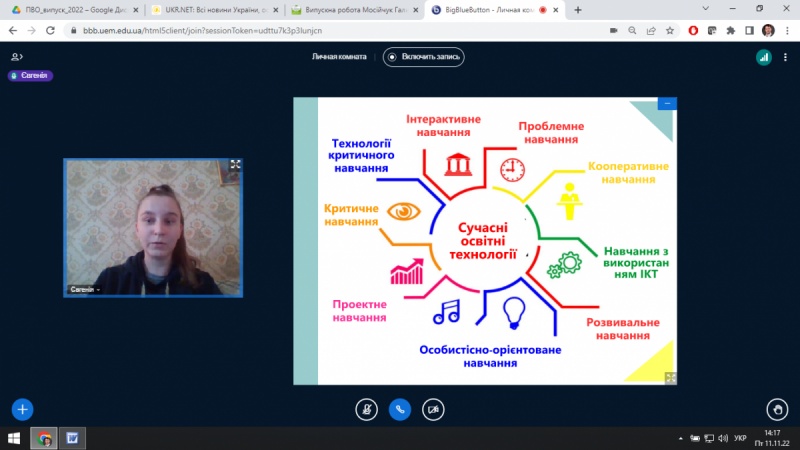
Task: Minimize the presentation with the blue minus button
Action: coord(667,103)
